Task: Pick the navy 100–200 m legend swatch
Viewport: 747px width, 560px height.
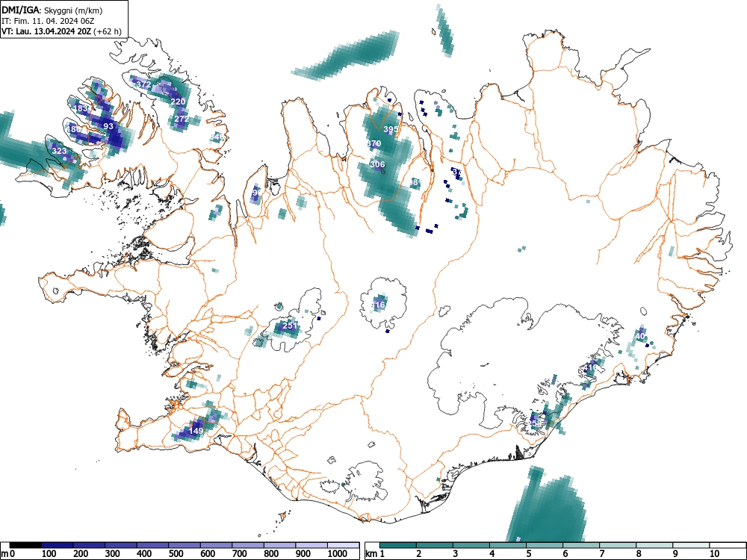Action: click(x=58, y=545)
